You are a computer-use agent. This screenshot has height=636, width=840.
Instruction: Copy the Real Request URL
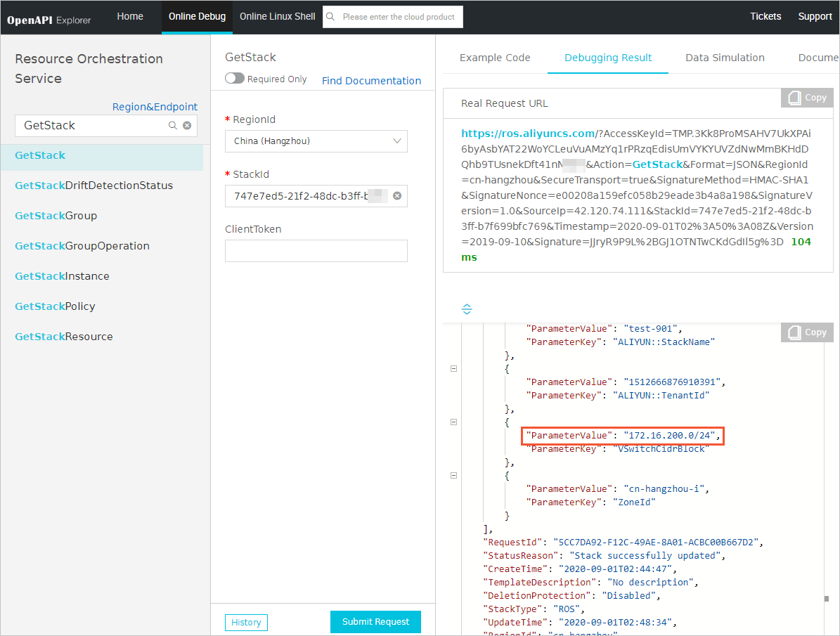[x=807, y=98]
